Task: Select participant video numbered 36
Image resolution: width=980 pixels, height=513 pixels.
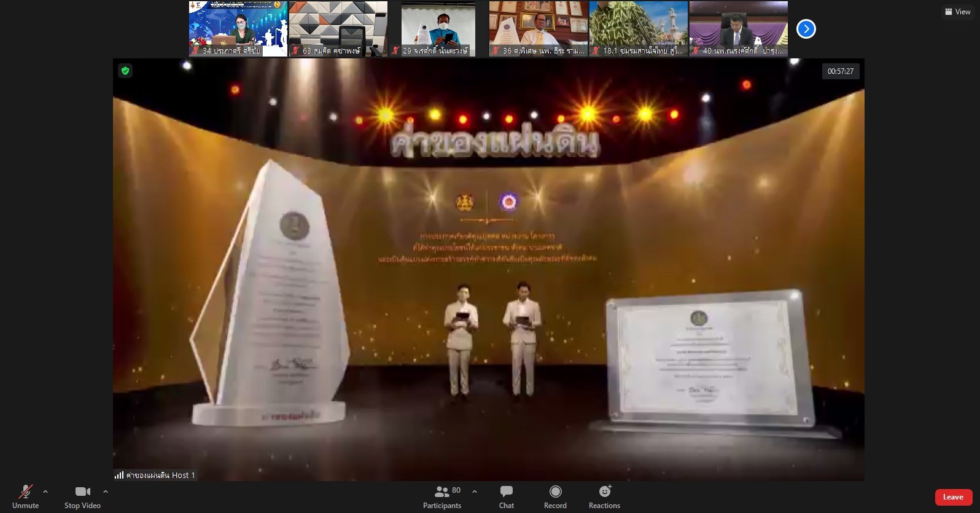Action: (538, 28)
